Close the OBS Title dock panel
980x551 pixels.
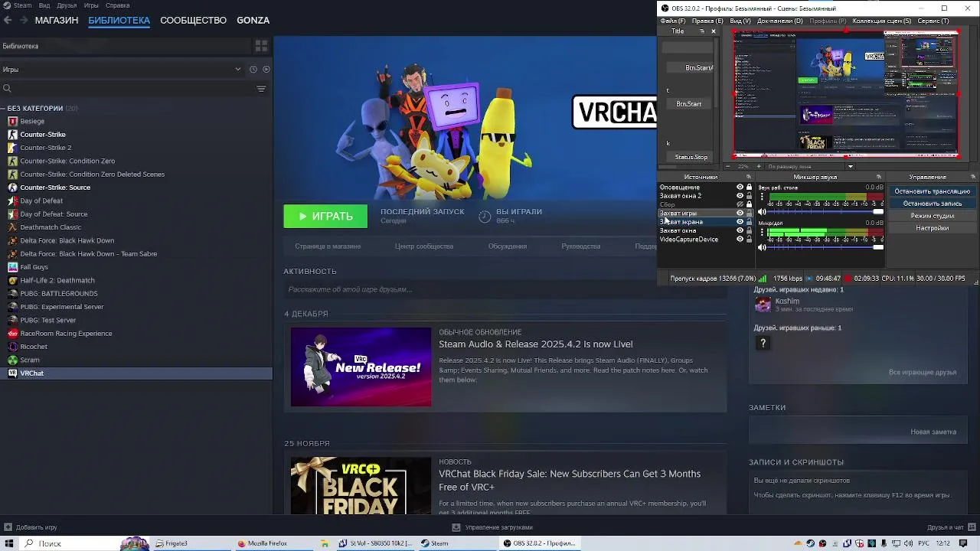point(714,31)
